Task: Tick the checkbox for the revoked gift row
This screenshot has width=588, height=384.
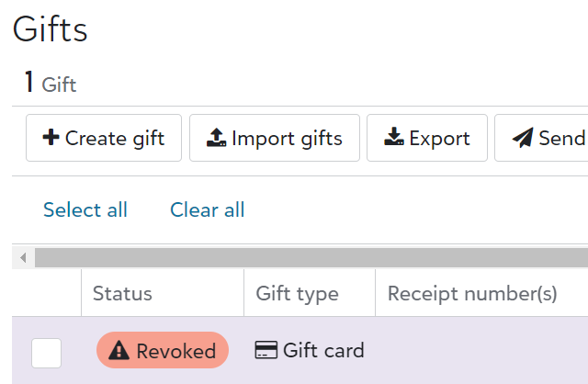Action: [x=47, y=353]
